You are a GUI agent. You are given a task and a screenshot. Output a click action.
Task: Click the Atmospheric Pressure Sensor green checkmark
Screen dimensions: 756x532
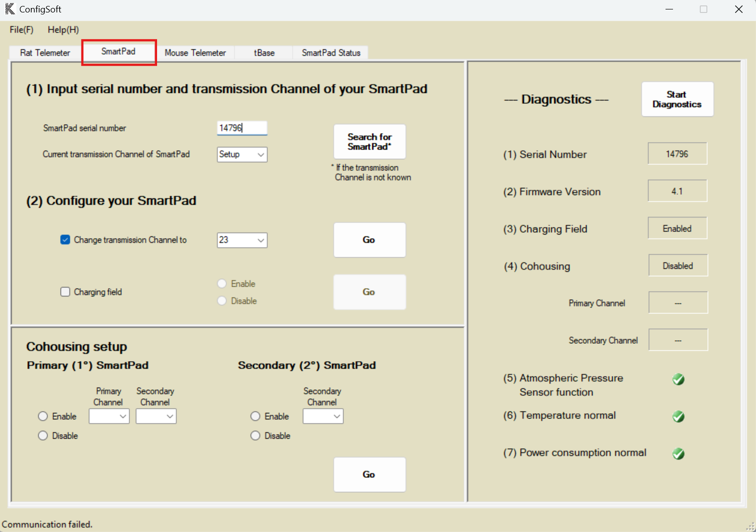[678, 380]
